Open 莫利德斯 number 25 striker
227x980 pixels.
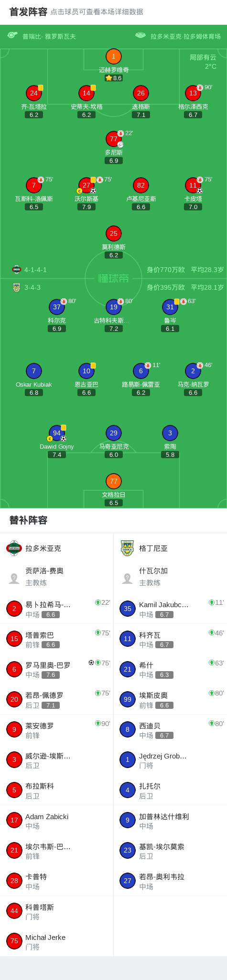pos(114,233)
